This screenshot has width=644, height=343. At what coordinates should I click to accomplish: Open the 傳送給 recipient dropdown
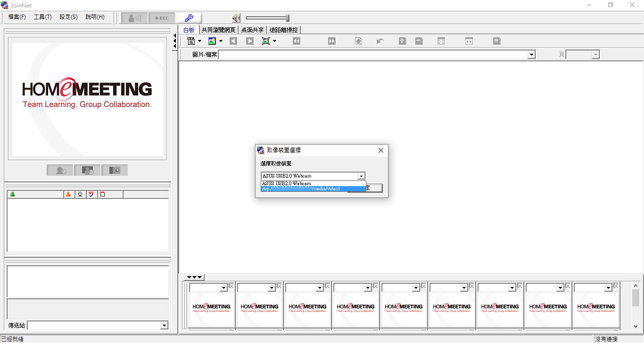164,325
